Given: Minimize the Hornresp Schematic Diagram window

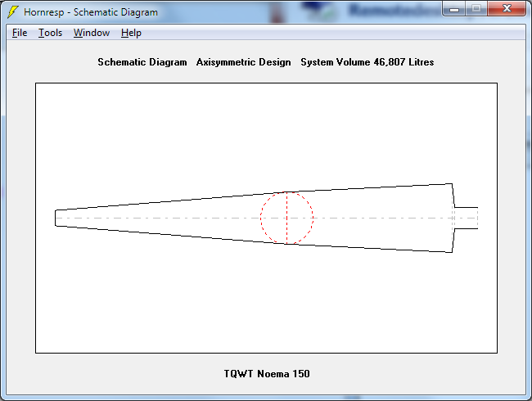Looking at the screenshot, I should 454,8.
